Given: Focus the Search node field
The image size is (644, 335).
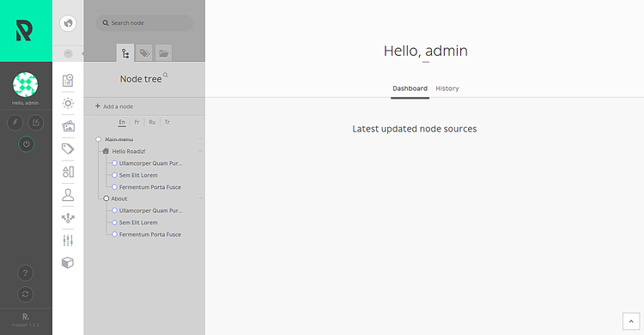Looking at the screenshot, I should [144, 23].
